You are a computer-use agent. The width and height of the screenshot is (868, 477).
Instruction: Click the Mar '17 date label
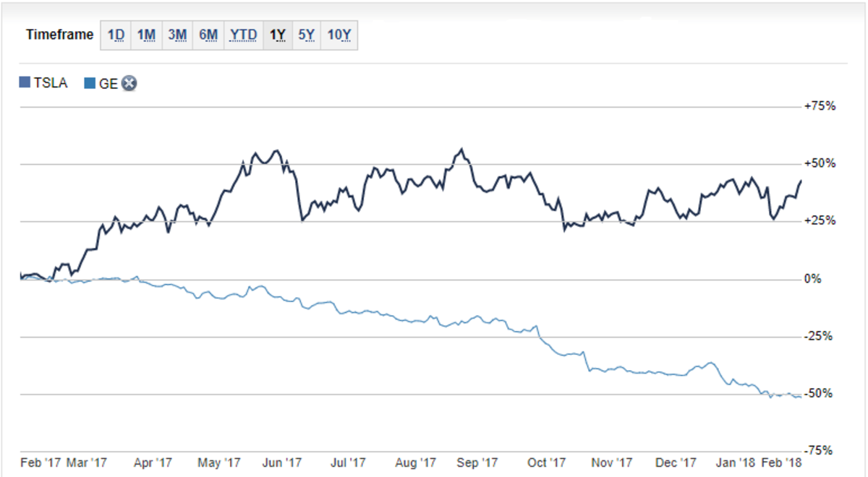pos(86,462)
